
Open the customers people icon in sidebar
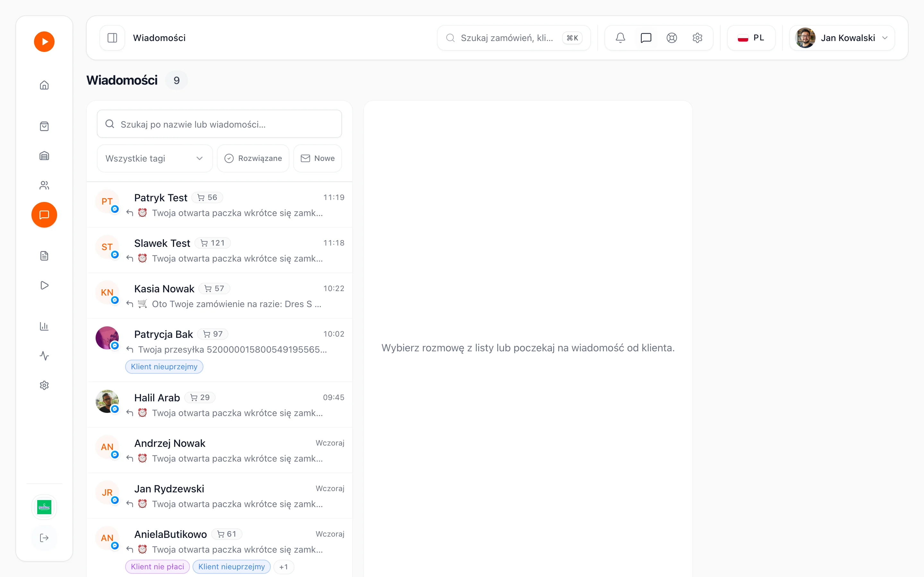(44, 186)
